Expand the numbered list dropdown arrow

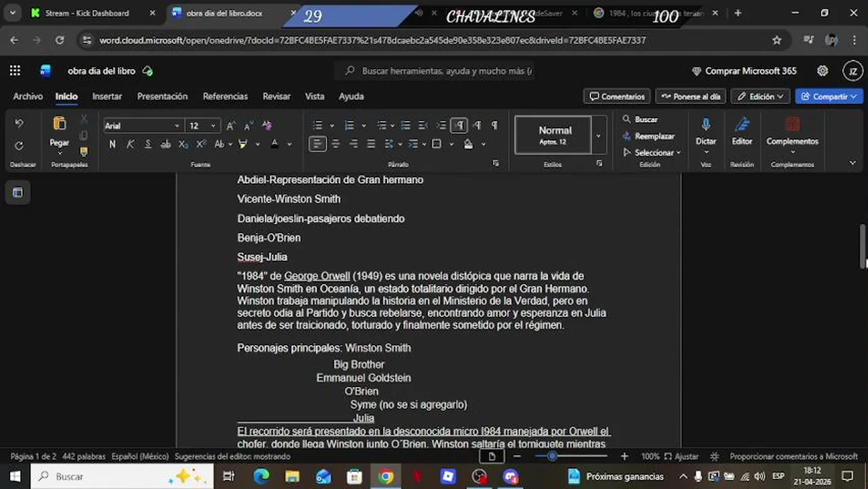click(x=363, y=126)
